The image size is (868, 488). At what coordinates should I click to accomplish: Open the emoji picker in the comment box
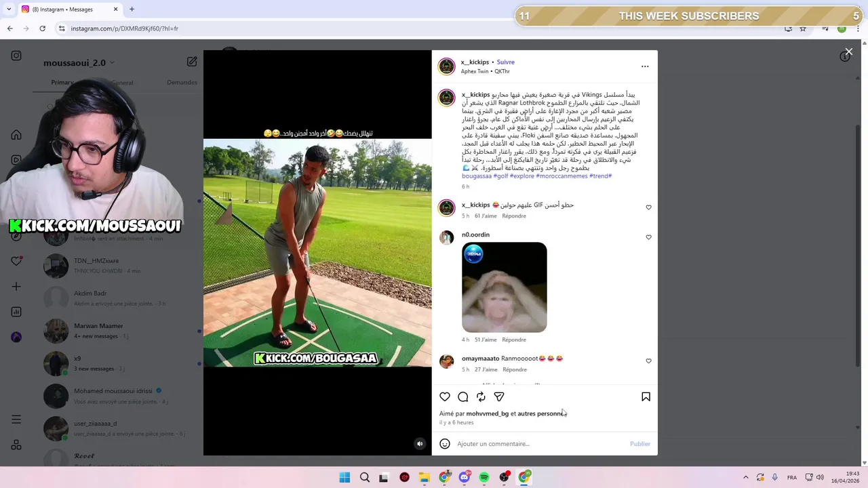[x=445, y=444]
